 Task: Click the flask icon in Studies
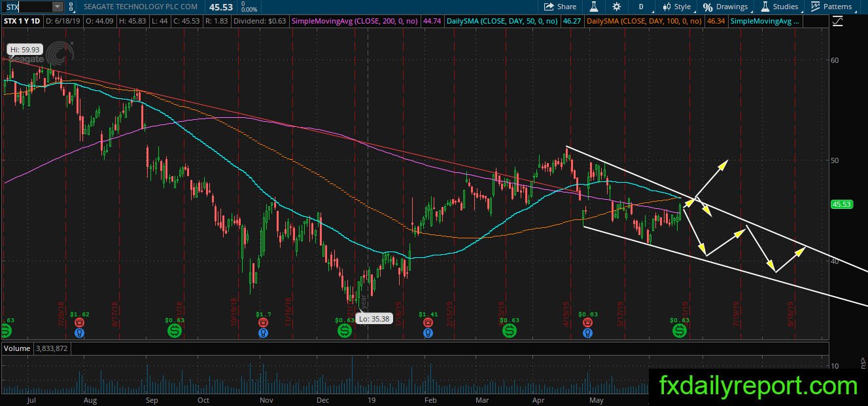click(765, 7)
